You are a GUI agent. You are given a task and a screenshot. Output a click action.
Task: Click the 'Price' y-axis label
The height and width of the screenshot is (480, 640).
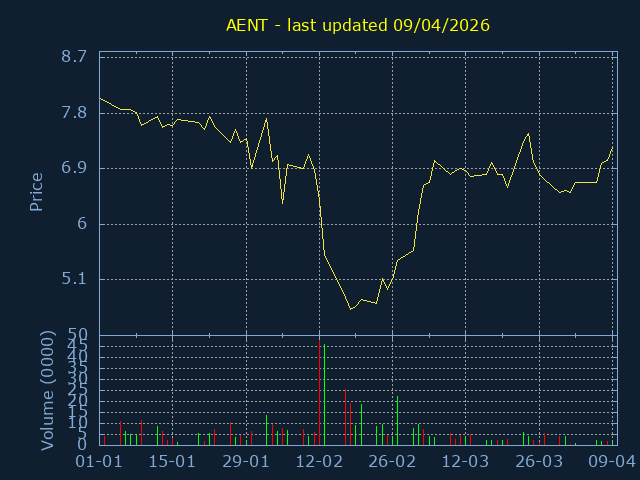37,192
